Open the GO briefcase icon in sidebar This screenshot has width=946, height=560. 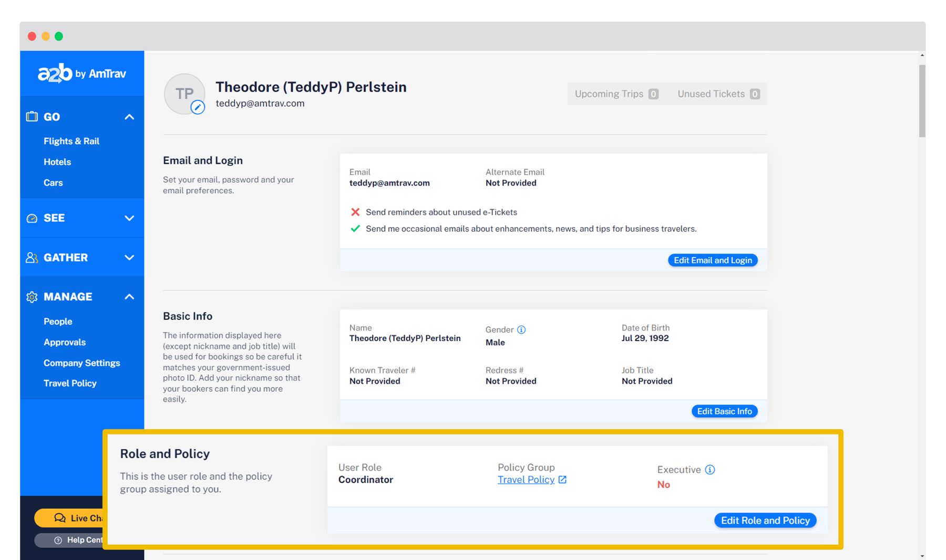[32, 117]
